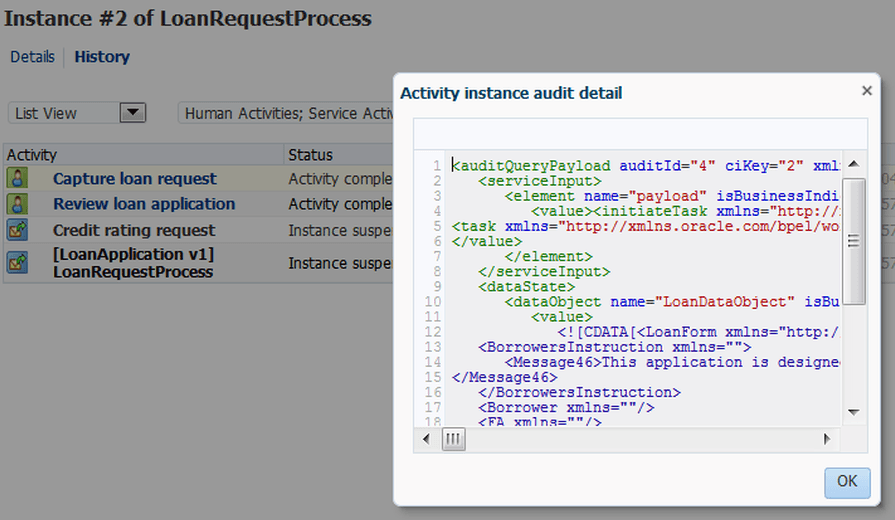Screen dimensions: 895x520
Task: Click the horizontal scroll left arrow
Action: click(426, 439)
